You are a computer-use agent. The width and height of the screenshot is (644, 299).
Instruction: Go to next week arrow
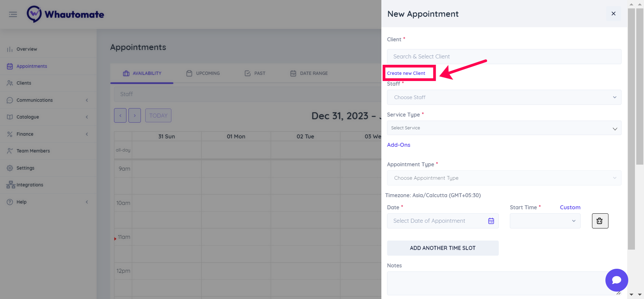tap(135, 116)
